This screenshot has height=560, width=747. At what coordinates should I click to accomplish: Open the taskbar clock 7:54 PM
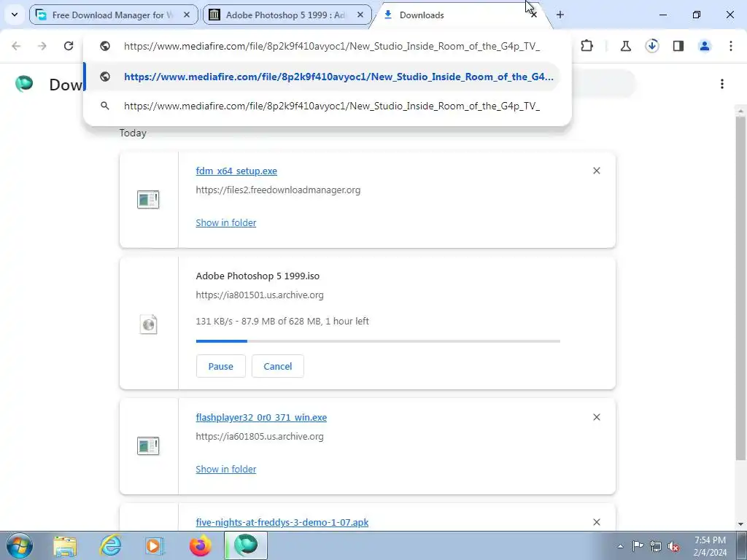click(x=710, y=546)
